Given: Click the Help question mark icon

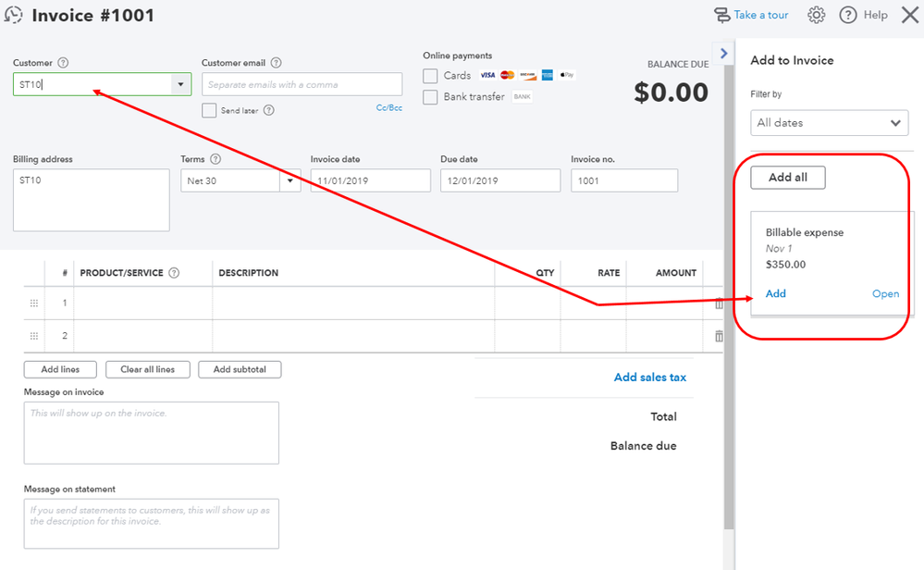Looking at the screenshot, I should click(848, 15).
